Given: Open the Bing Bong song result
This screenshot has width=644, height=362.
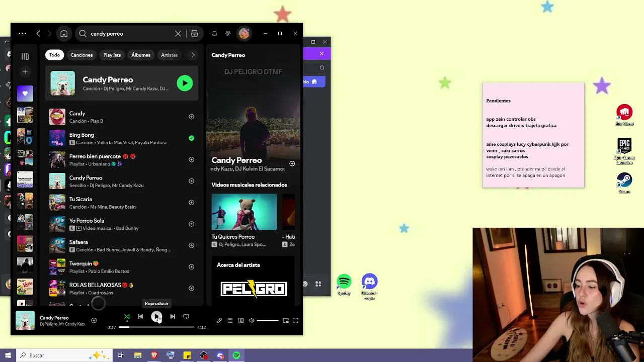Looking at the screenshot, I should tap(121, 138).
